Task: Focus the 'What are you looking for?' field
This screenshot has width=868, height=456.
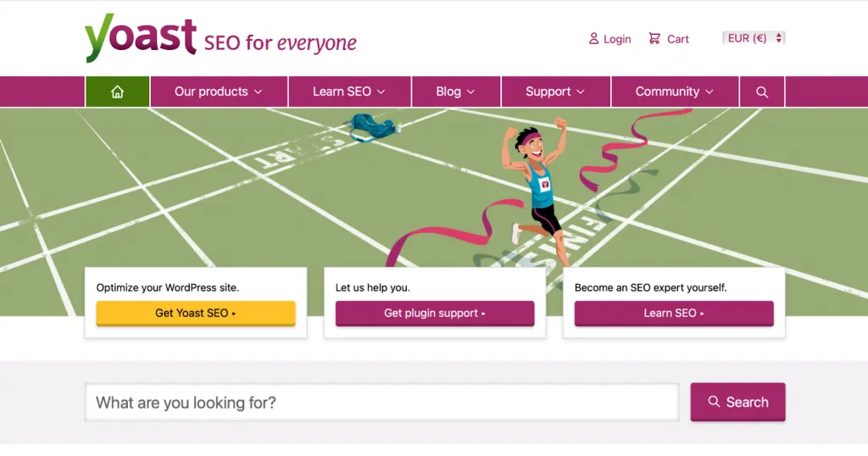Action: (x=382, y=403)
